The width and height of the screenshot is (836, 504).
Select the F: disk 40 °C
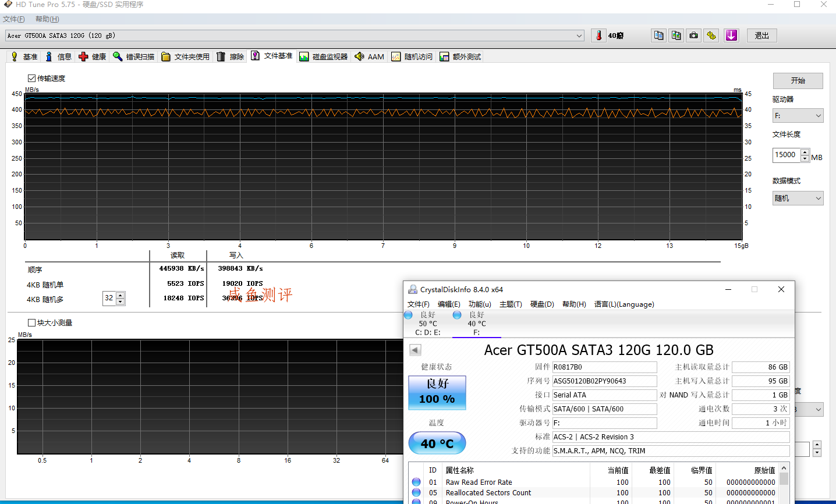476,324
